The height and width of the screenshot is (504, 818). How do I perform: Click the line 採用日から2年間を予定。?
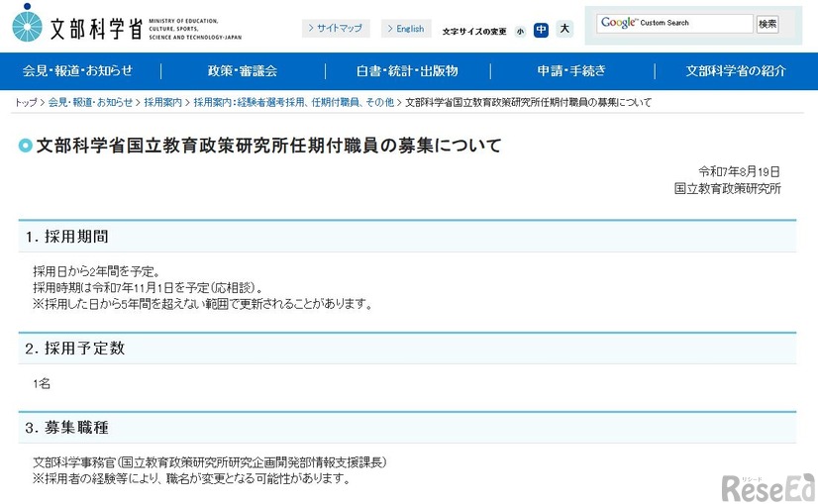click(x=96, y=271)
